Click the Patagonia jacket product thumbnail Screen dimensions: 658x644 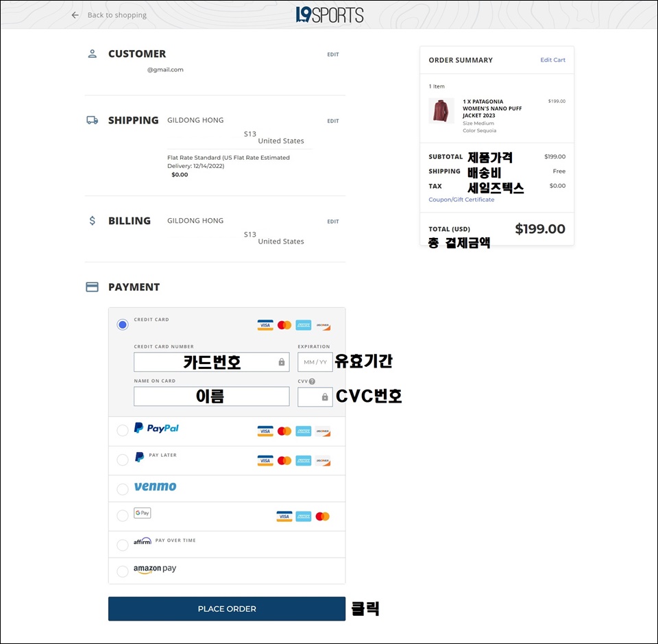coord(441,111)
